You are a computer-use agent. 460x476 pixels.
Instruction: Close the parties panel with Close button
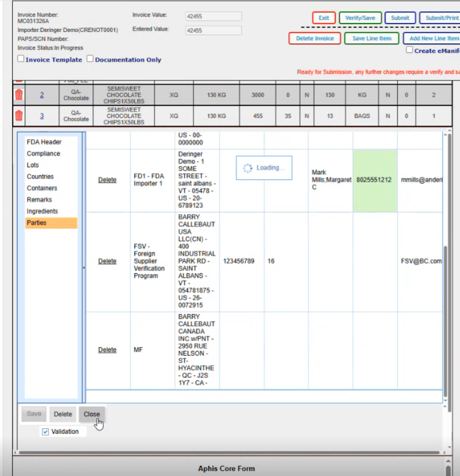[x=91, y=414]
